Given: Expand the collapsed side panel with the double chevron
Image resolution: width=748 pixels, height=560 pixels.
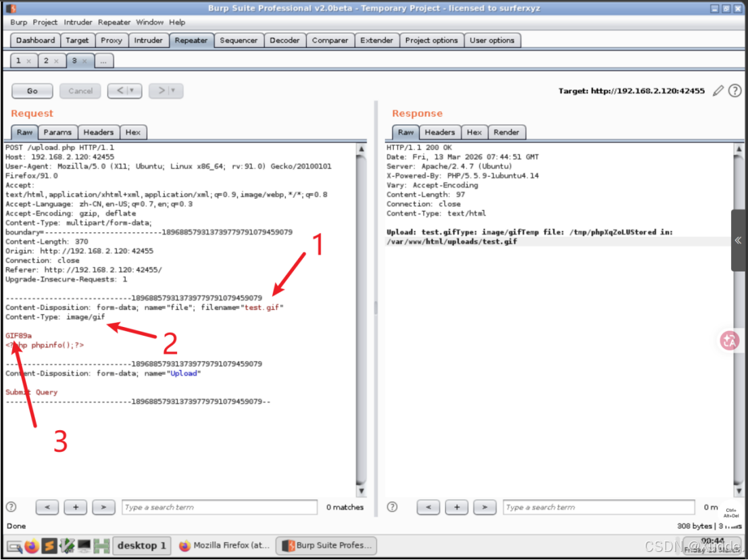Looking at the screenshot, I should tap(739, 241).
